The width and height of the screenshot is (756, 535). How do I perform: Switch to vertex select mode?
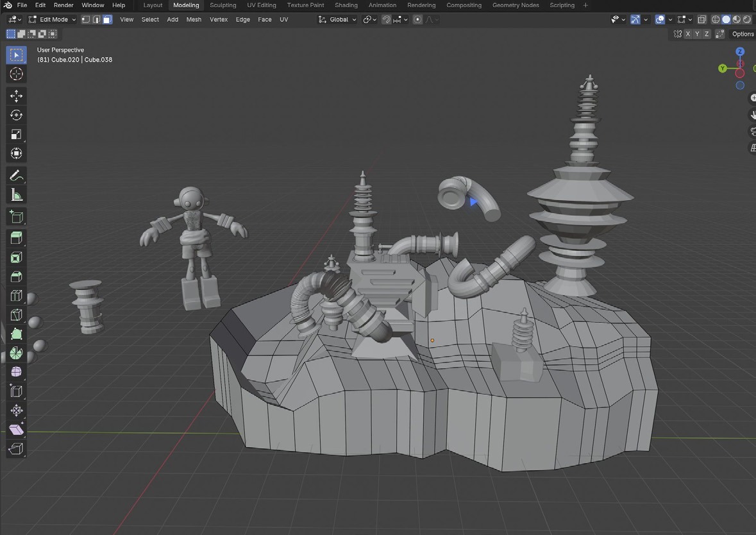(86, 19)
